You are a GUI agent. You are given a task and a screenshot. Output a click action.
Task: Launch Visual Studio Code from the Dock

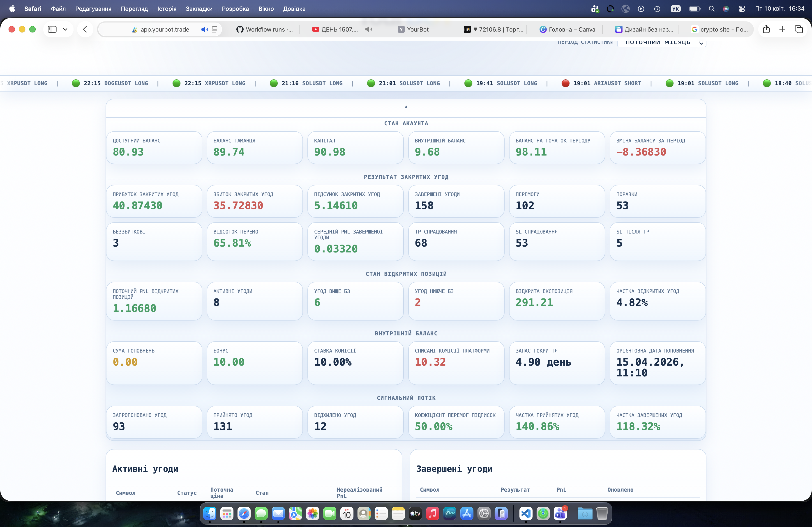[x=526, y=513]
